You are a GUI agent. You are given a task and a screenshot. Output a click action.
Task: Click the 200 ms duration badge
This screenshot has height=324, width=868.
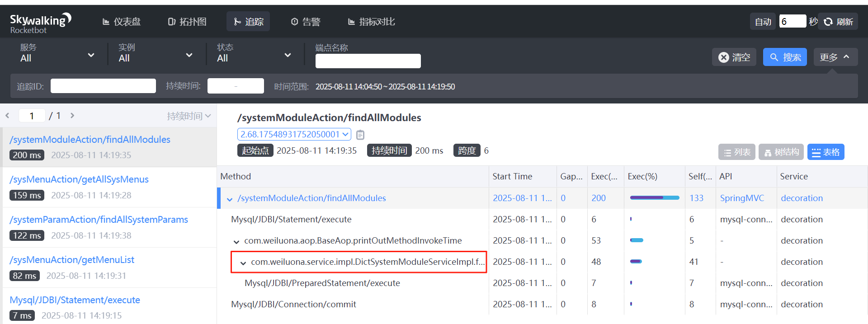tap(27, 155)
